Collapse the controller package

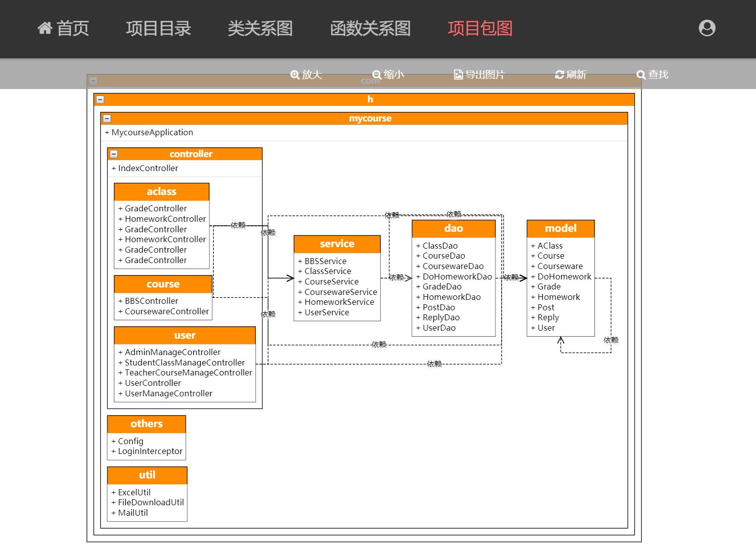click(114, 154)
